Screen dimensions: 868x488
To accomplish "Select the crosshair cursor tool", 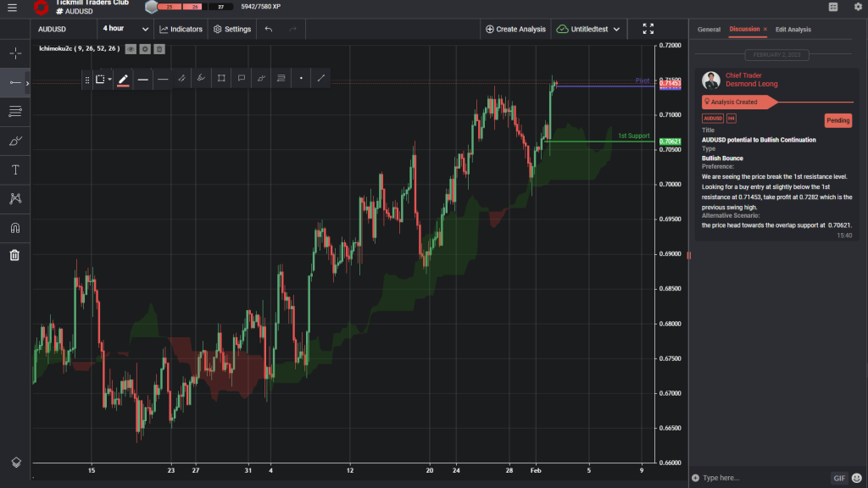I will tap(15, 53).
